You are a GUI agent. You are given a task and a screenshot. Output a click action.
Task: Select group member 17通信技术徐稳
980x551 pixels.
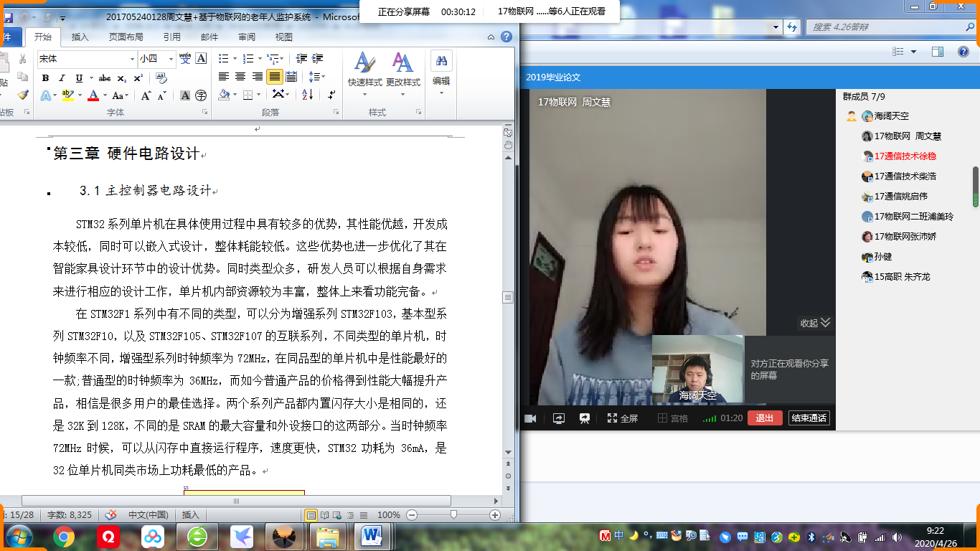905,156
